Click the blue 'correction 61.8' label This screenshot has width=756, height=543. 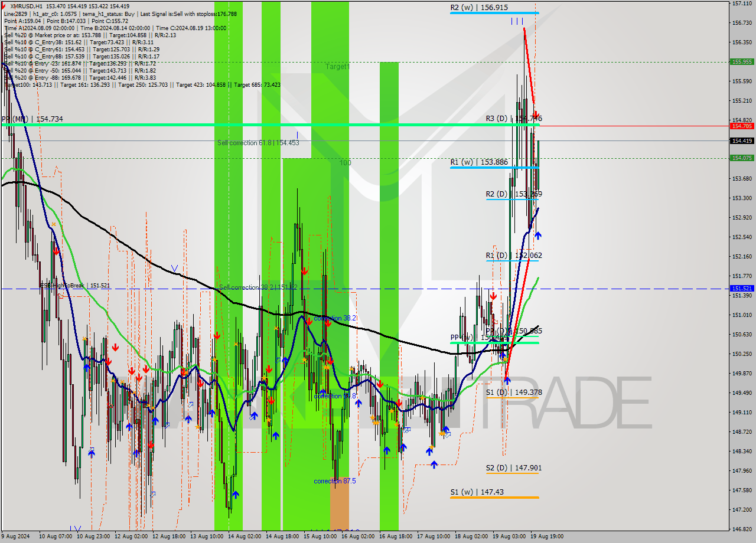[335, 396]
